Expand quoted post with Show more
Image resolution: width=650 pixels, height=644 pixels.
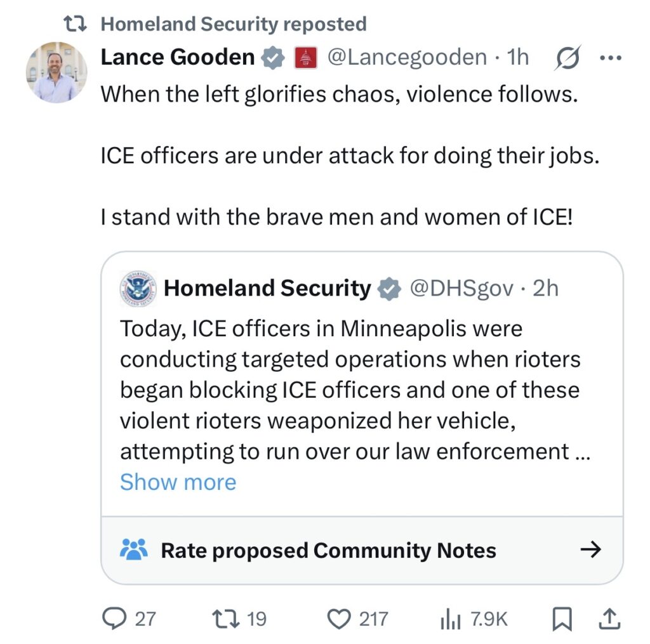(178, 482)
